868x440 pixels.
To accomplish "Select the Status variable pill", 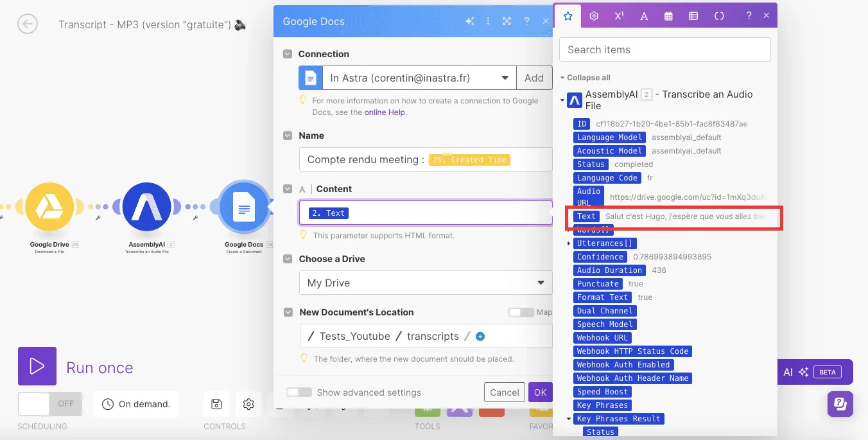I will click(591, 164).
